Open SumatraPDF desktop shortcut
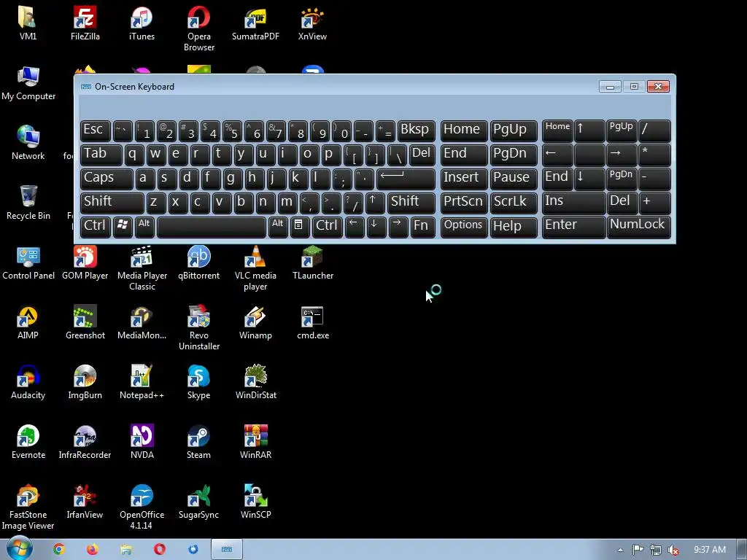The width and height of the screenshot is (747, 560). click(255, 23)
